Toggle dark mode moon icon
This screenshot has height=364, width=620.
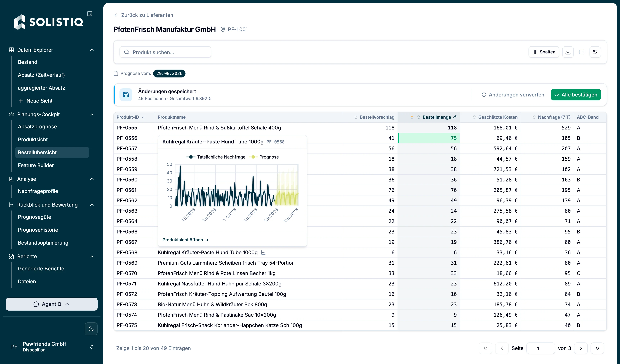point(91,329)
